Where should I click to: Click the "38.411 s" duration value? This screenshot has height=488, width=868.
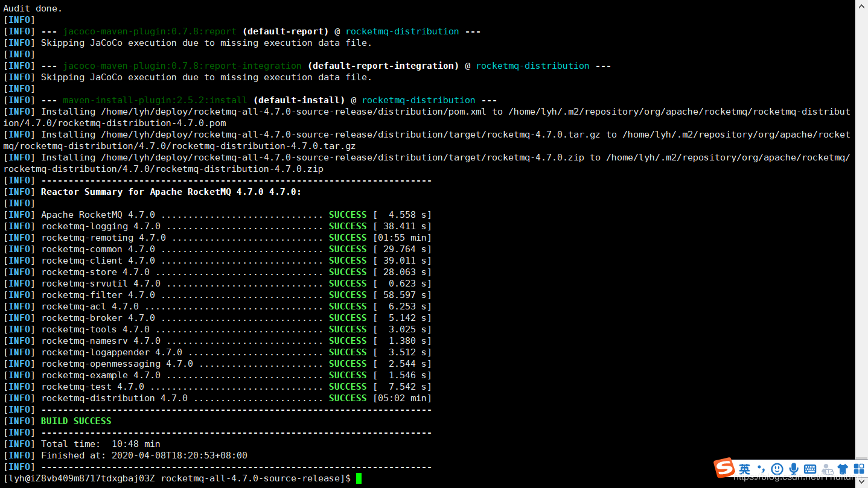405,226
